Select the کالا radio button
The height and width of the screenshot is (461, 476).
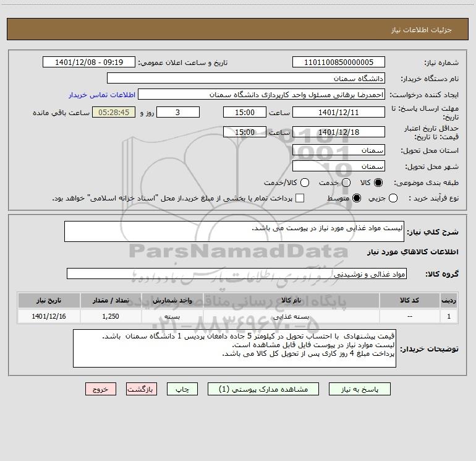pyautogui.click(x=378, y=183)
